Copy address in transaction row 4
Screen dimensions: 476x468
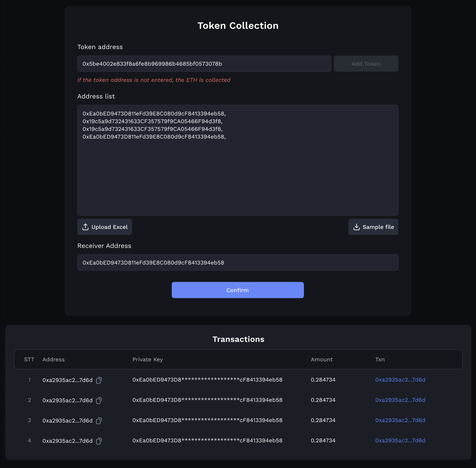[x=99, y=441]
